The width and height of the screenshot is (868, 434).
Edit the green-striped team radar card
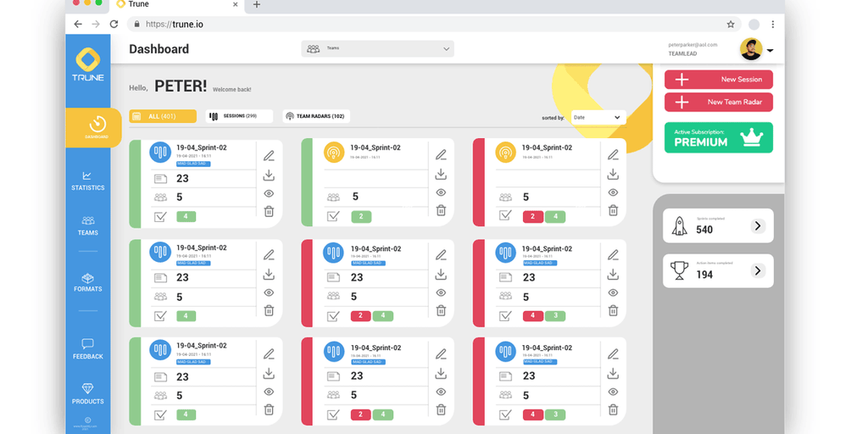pyautogui.click(x=441, y=156)
